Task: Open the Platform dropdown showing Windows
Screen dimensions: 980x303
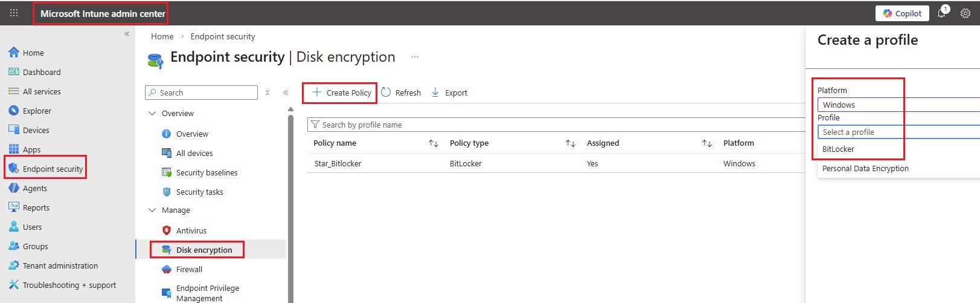Action: tap(897, 105)
